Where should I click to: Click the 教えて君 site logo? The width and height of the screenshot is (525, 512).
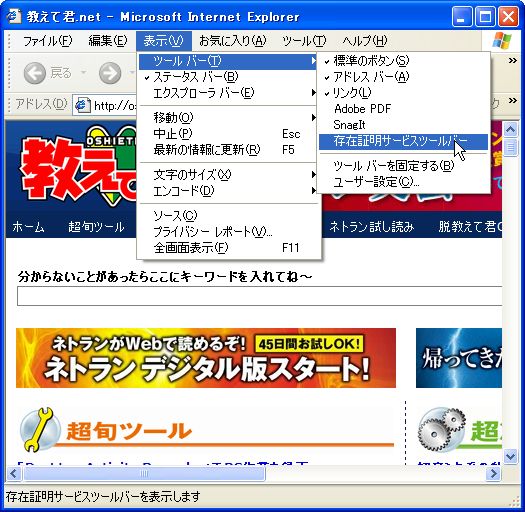point(79,166)
